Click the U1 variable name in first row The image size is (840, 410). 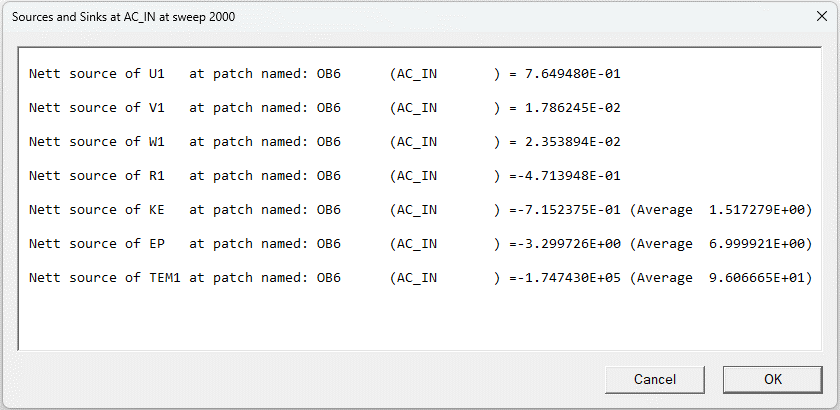pos(157,74)
